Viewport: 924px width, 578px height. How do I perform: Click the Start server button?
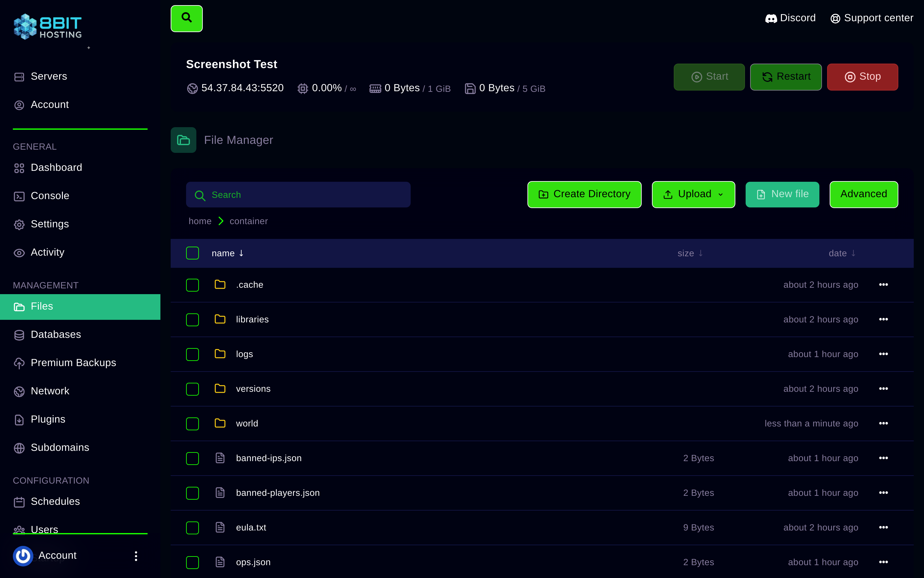(x=709, y=77)
